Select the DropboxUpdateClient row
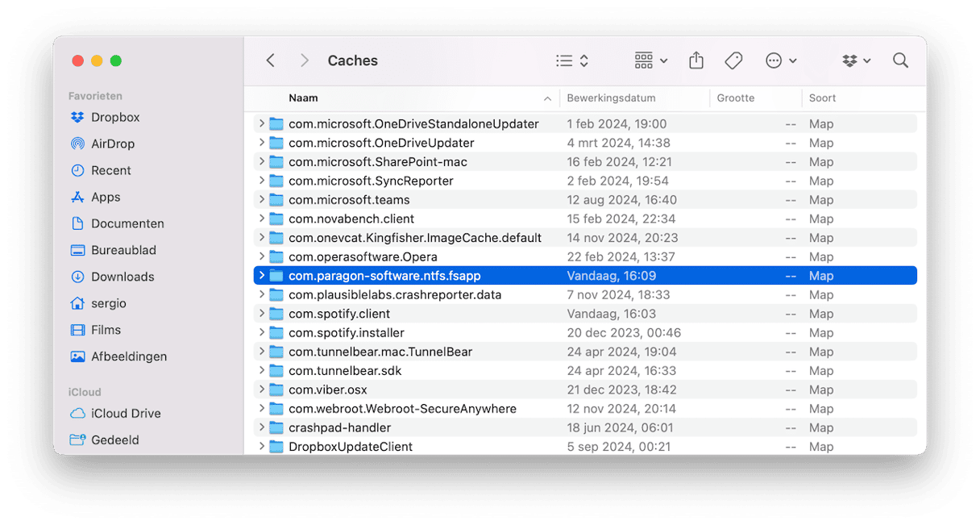Viewport: 980px width, 525px height. pyautogui.click(x=585, y=446)
